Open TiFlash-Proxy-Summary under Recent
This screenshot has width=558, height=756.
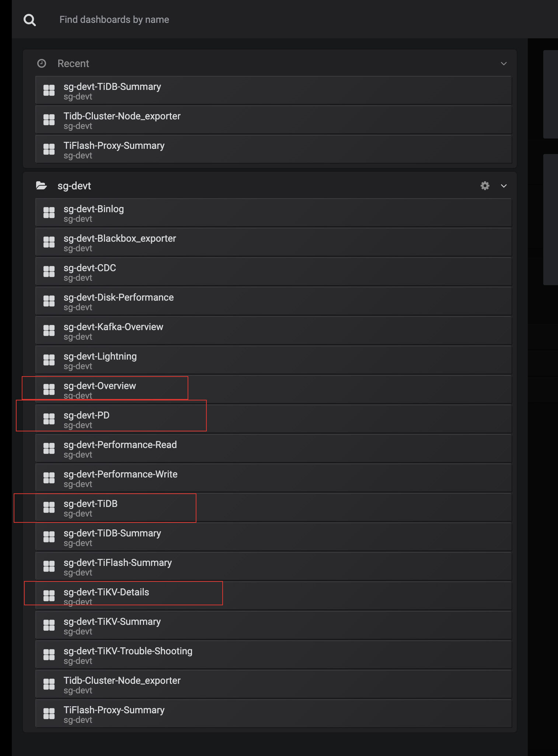[114, 146]
